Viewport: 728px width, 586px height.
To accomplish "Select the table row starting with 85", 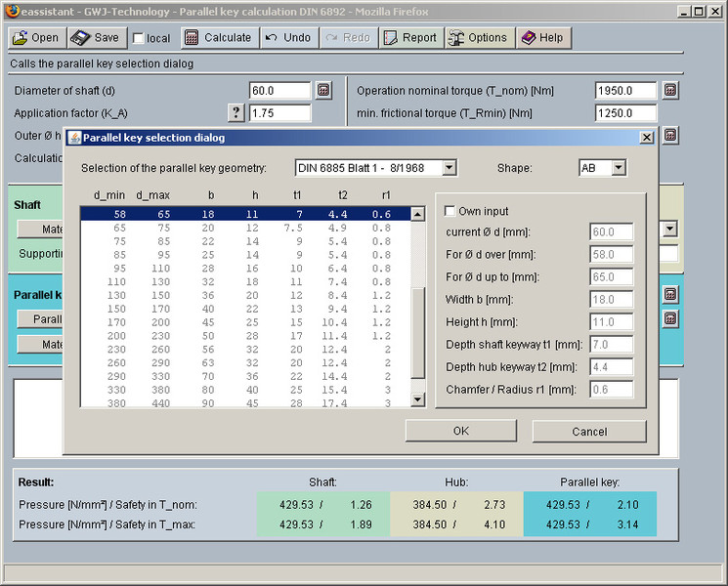I will (244, 255).
